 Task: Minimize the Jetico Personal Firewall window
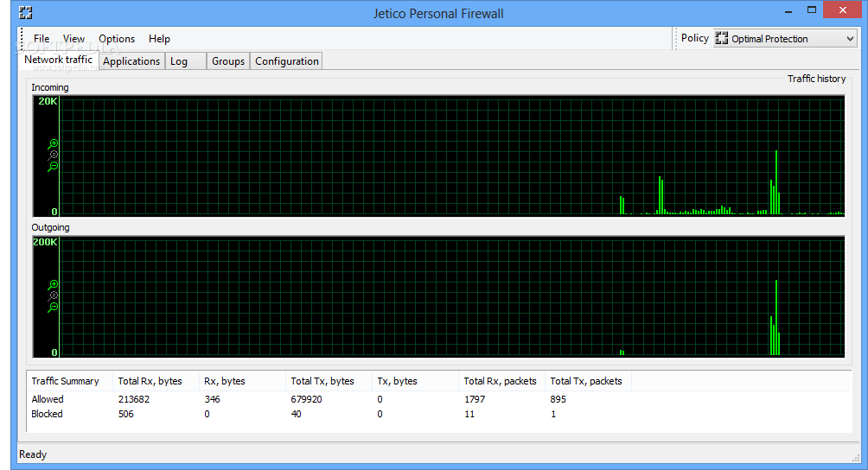[x=788, y=11]
